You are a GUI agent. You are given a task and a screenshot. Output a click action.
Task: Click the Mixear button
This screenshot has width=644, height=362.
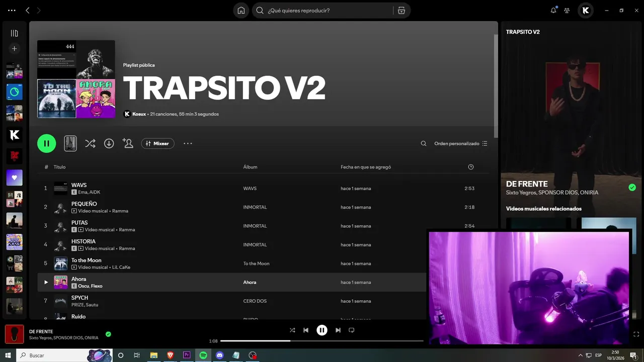point(157,143)
